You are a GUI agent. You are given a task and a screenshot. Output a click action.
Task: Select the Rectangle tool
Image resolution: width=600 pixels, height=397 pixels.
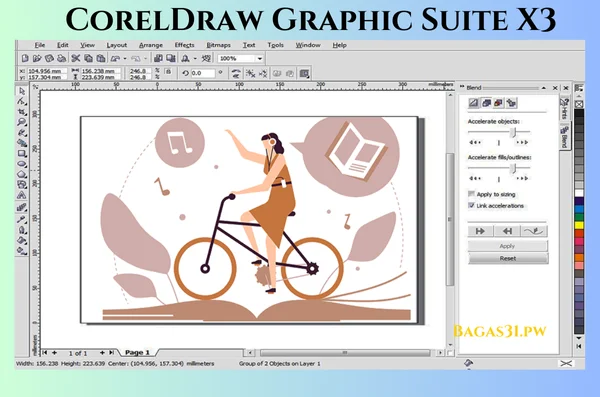coord(22,154)
